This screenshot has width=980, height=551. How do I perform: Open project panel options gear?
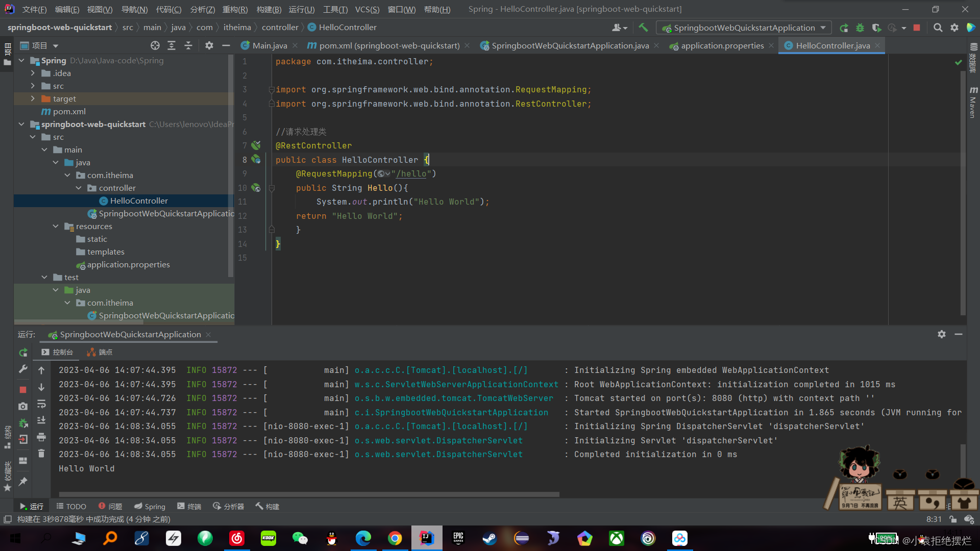pyautogui.click(x=209, y=45)
